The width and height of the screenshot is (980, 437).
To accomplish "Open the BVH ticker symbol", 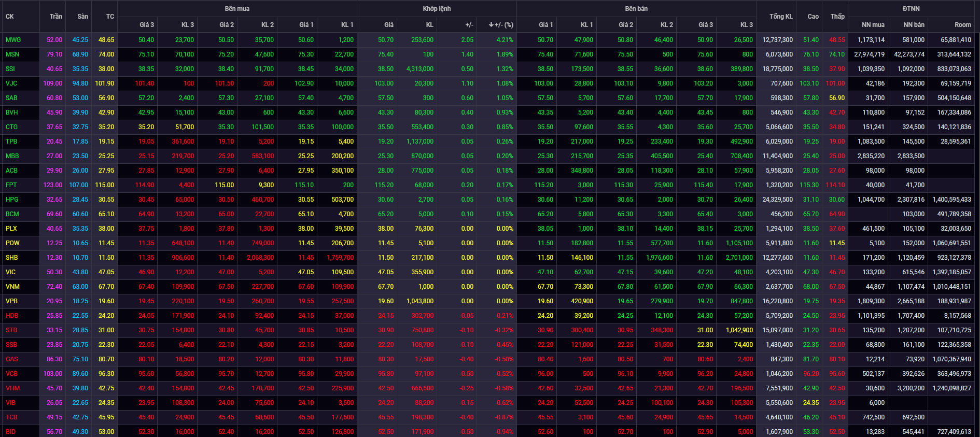I will click(12, 112).
